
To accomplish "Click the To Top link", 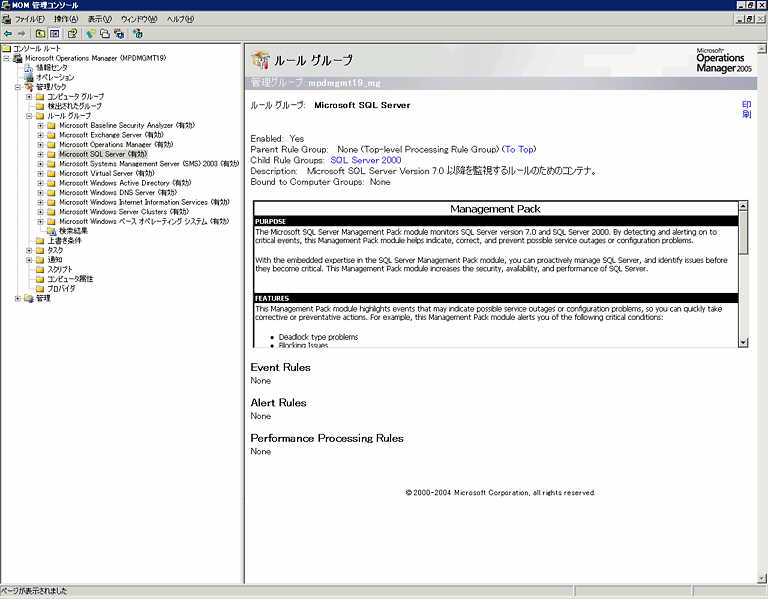I will tap(519, 149).
